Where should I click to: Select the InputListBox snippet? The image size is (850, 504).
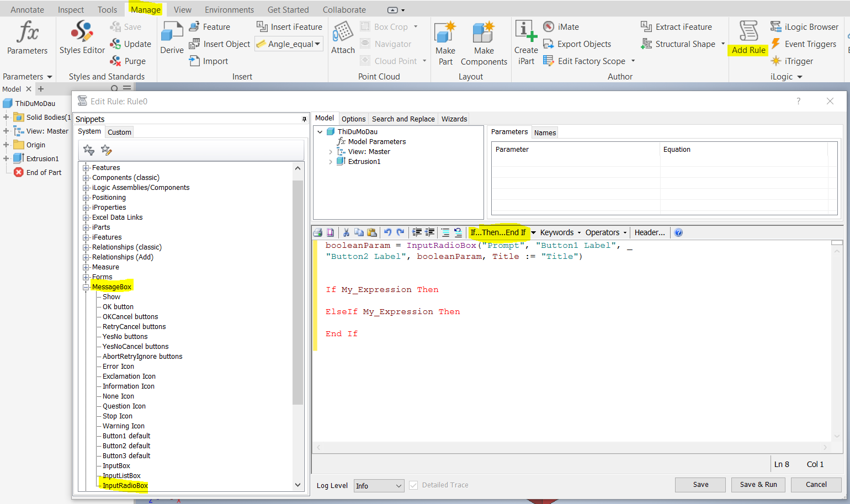[x=121, y=476]
